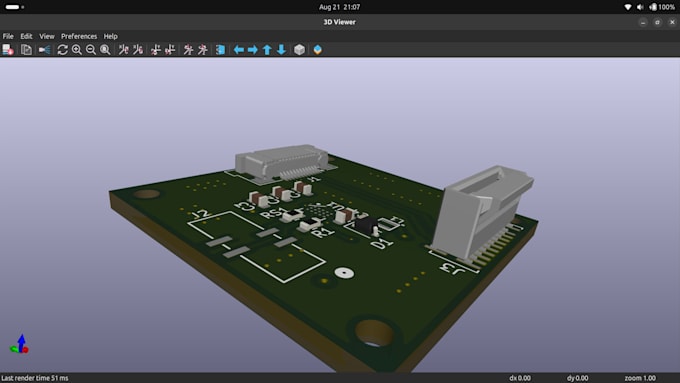Image resolution: width=680 pixels, height=383 pixels.
Task: Rotate X counterclockwise icon
Action: pos(138,50)
